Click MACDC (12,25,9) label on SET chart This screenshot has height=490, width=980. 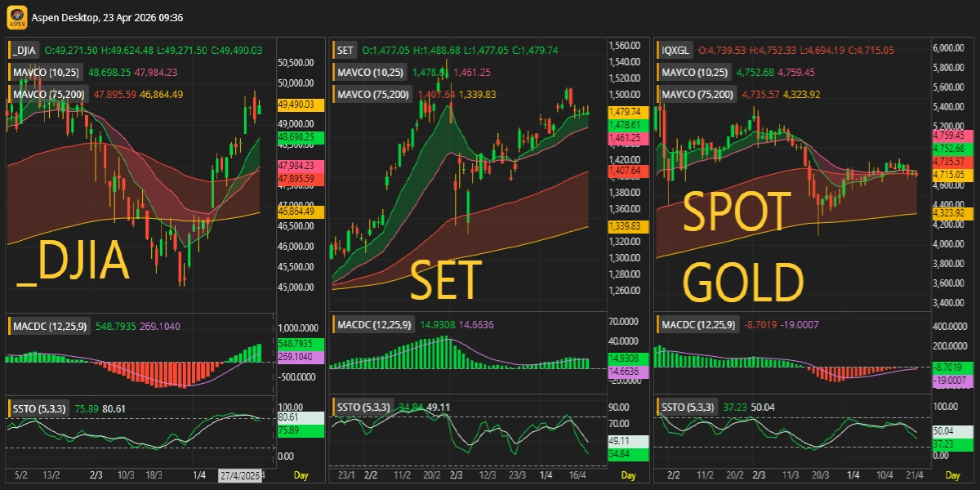point(373,325)
